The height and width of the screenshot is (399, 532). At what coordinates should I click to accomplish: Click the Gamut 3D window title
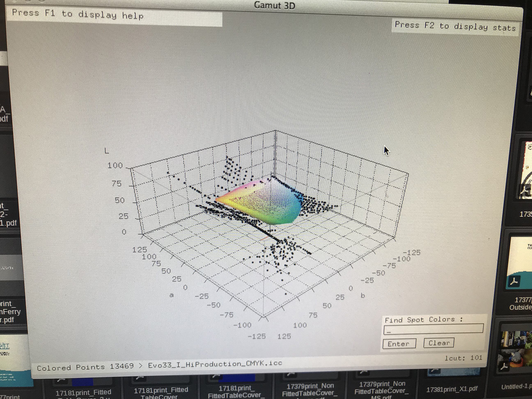pos(274,5)
